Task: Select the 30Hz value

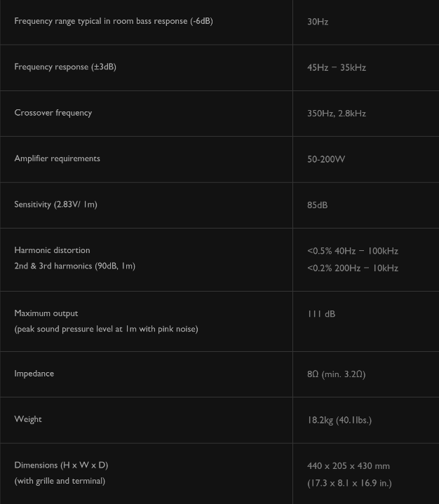Action: click(x=318, y=22)
